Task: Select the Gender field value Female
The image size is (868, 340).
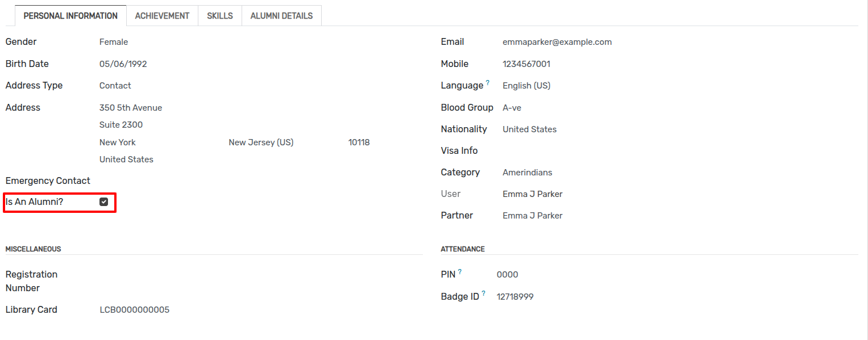Action: (114, 42)
